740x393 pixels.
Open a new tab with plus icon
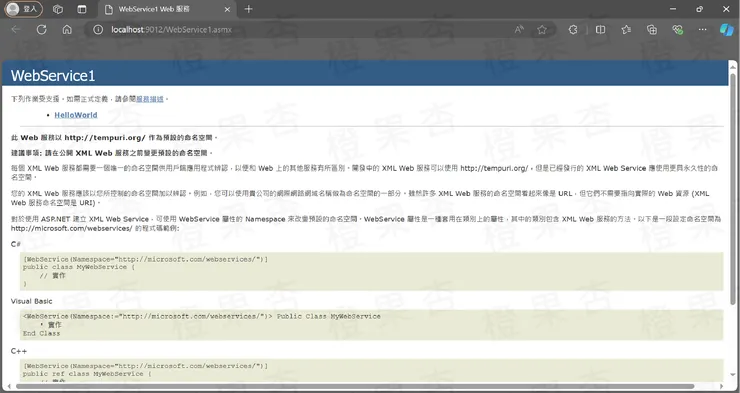(x=249, y=9)
